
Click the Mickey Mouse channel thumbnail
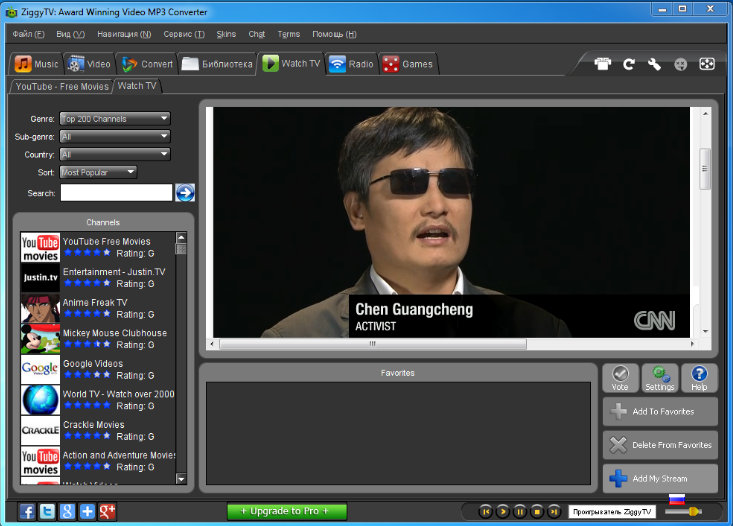click(x=40, y=339)
